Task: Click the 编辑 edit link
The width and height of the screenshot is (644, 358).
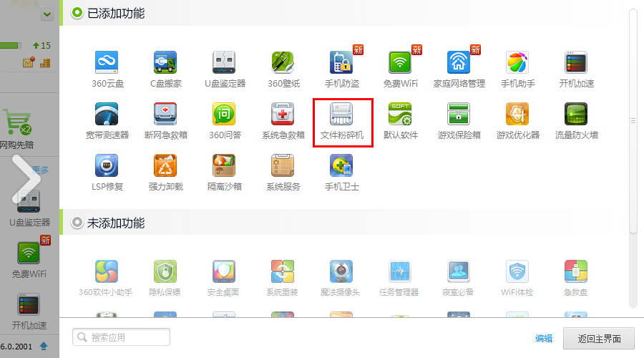Action: point(544,338)
